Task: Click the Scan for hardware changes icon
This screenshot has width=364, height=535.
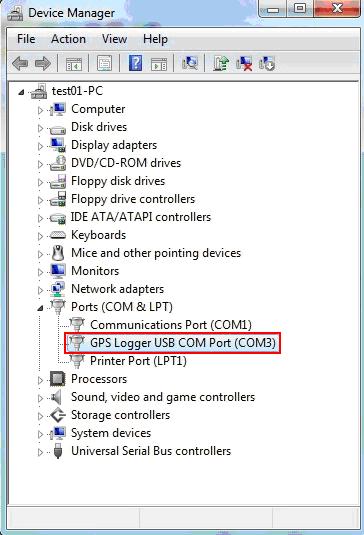Action: click(x=190, y=63)
